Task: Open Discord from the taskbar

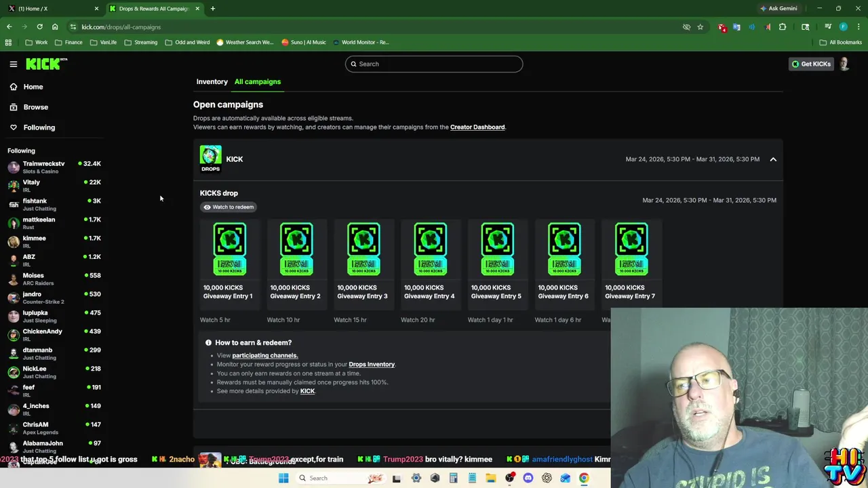Action: coord(528,478)
